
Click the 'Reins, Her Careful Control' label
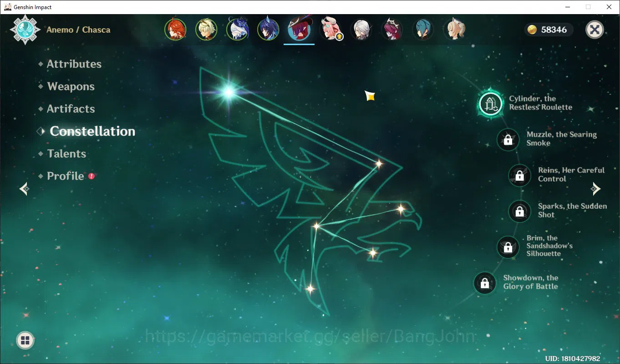pos(571,174)
